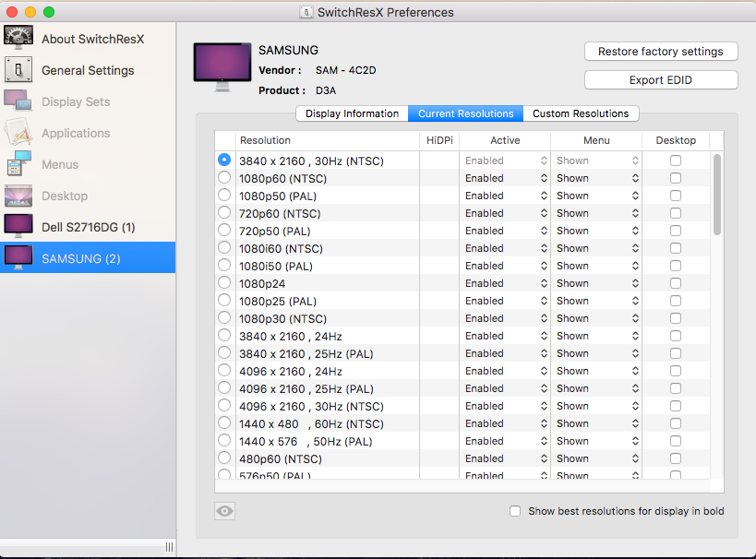Click the Export EDID button

[x=661, y=80]
